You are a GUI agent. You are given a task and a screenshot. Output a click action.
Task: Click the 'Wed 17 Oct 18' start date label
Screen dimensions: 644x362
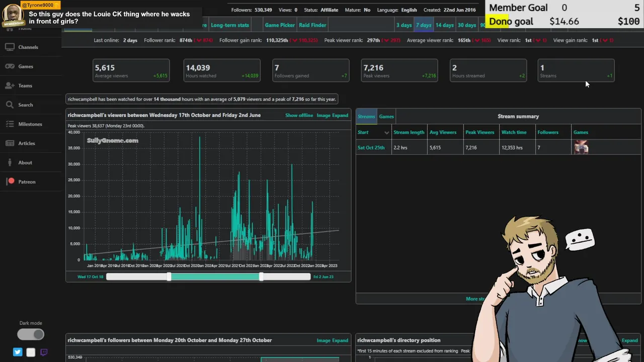(91, 277)
